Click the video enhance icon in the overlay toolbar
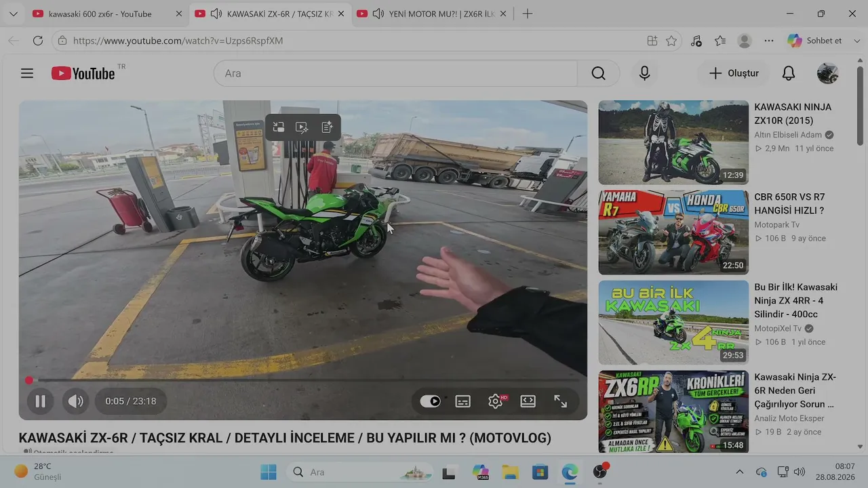The image size is (868, 488). [x=302, y=127]
